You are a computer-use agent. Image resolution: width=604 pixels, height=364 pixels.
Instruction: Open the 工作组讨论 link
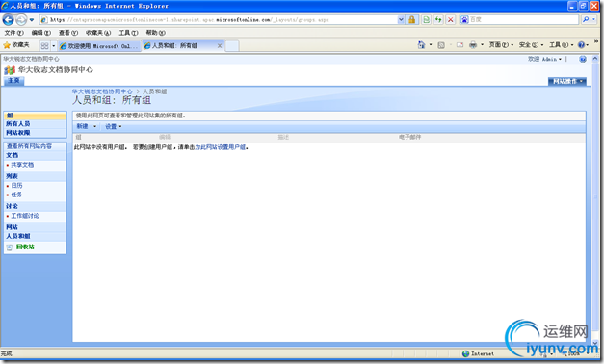[25, 216]
